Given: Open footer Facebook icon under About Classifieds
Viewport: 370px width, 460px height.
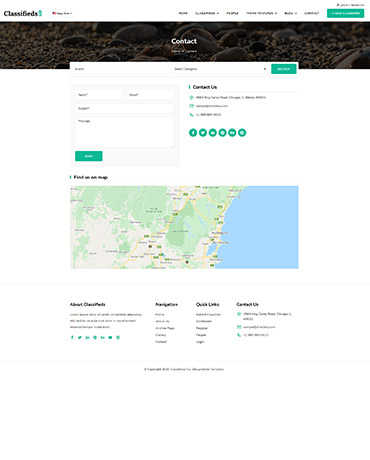Looking at the screenshot, I should tap(72, 338).
